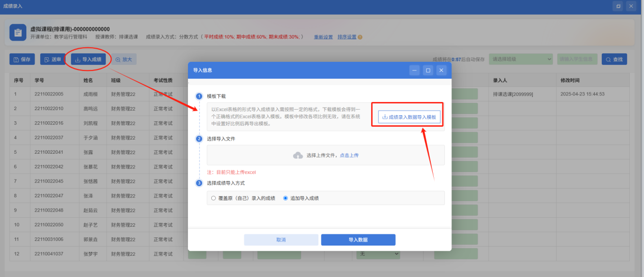Click the 导入数据 import data button
644x277 pixels.
click(x=358, y=240)
